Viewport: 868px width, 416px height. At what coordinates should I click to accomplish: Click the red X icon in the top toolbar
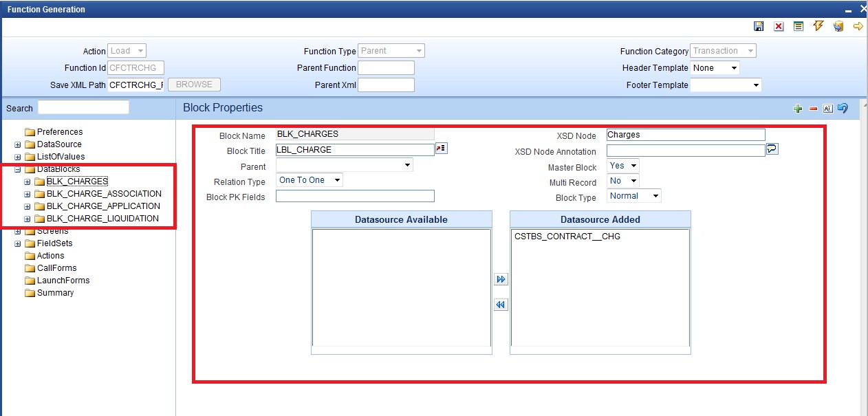(779, 26)
